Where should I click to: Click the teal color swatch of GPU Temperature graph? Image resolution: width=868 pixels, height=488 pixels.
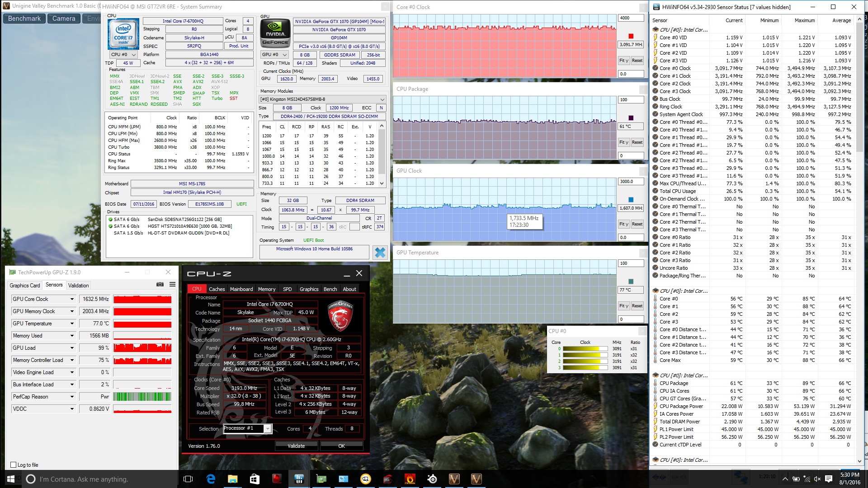[x=631, y=282]
